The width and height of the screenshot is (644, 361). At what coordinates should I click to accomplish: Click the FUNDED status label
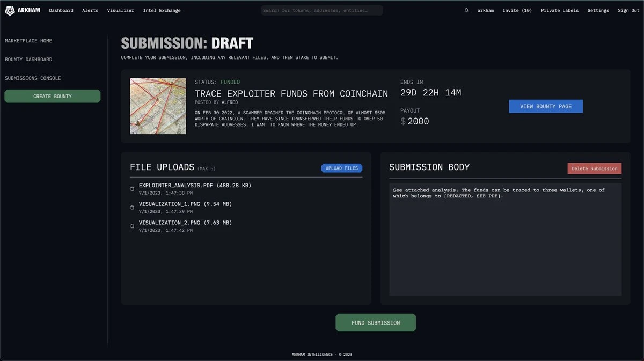point(230,82)
